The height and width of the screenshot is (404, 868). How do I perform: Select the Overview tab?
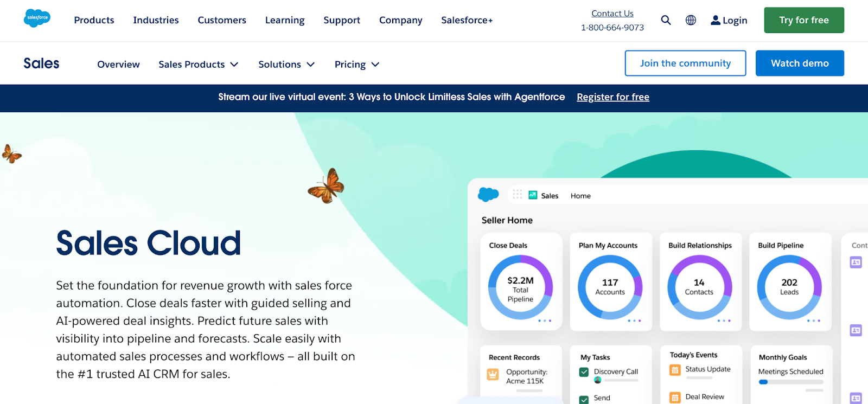click(118, 65)
